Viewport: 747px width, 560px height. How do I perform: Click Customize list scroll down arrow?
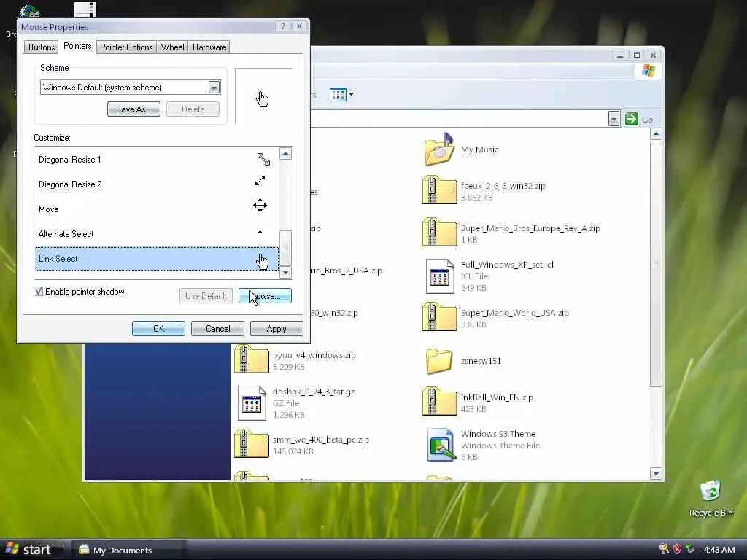coord(285,273)
